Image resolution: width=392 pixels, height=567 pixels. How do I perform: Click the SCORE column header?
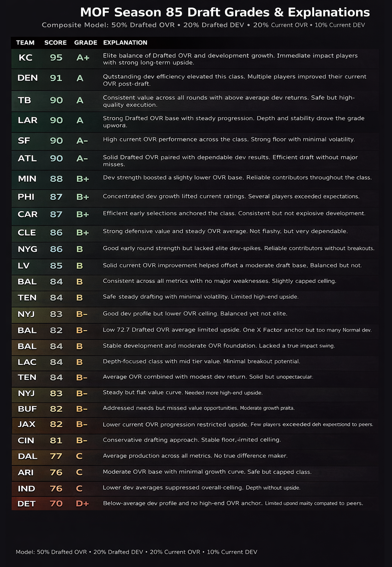(x=55, y=43)
